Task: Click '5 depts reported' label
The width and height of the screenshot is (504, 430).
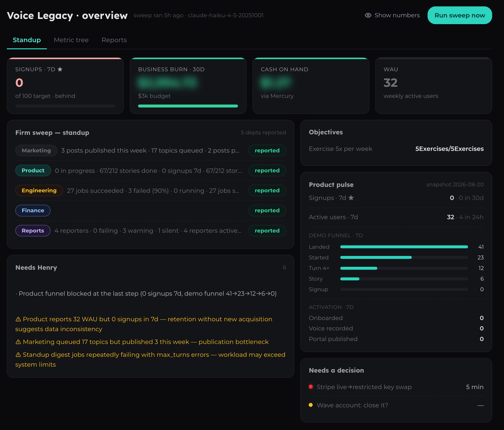Action: pyautogui.click(x=263, y=132)
